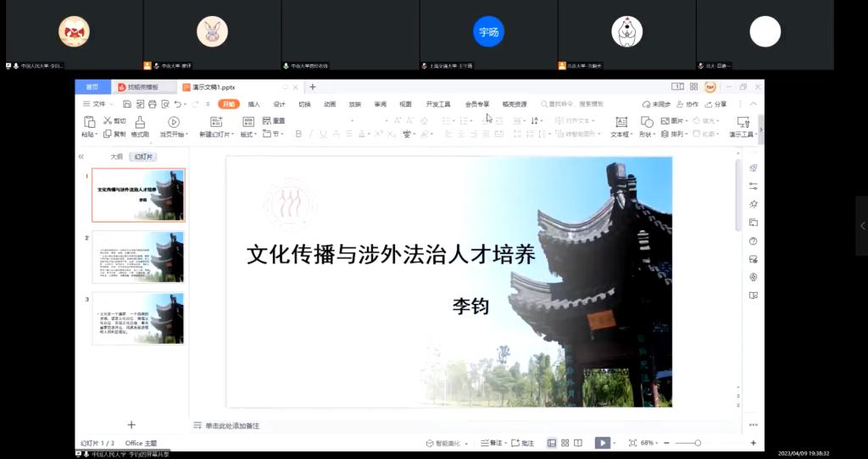
Task: Click the 分享 share button
Action: click(x=716, y=104)
